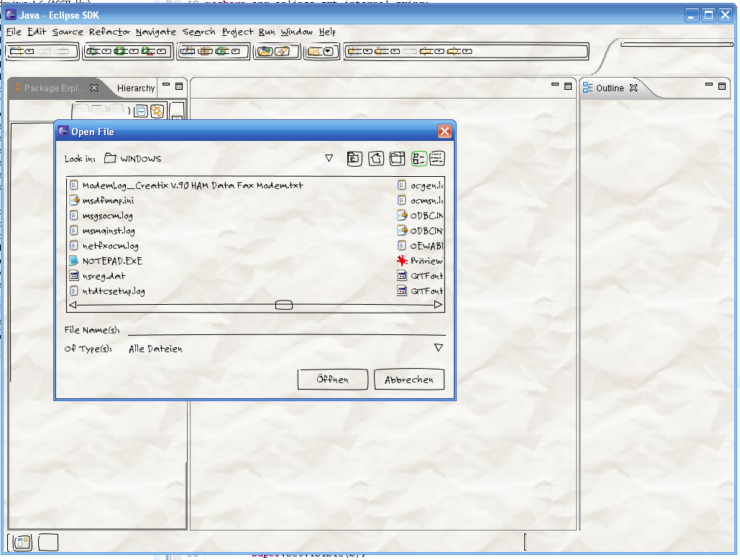Open the Project menu
Image resolution: width=740 pixels, height=560 pixels.
237,32
